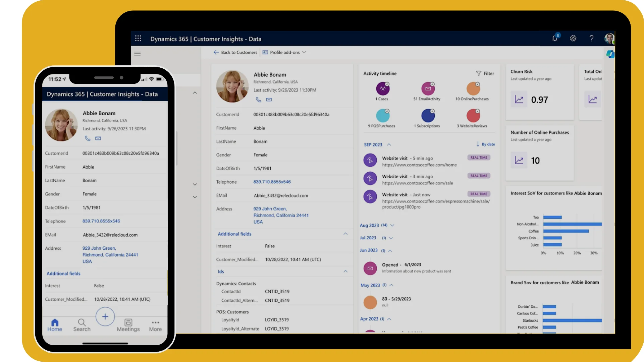Click address link on phone screen

click(x=110, y=255)
